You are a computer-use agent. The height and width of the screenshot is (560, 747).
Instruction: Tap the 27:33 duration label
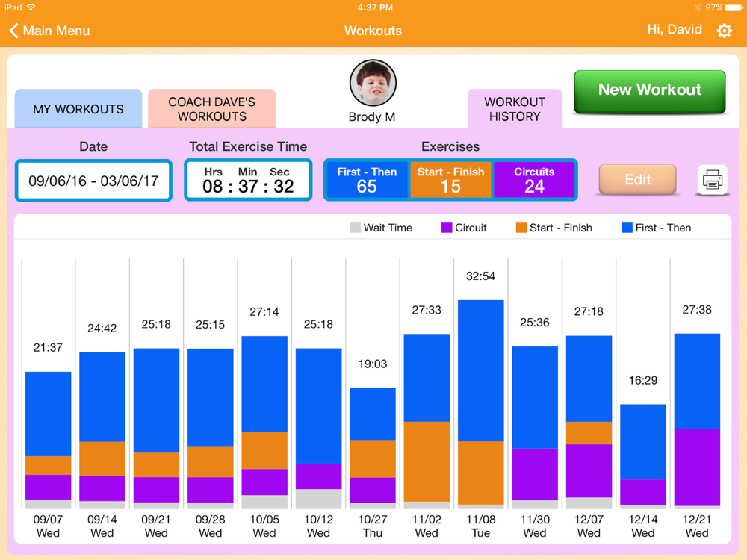427,310
